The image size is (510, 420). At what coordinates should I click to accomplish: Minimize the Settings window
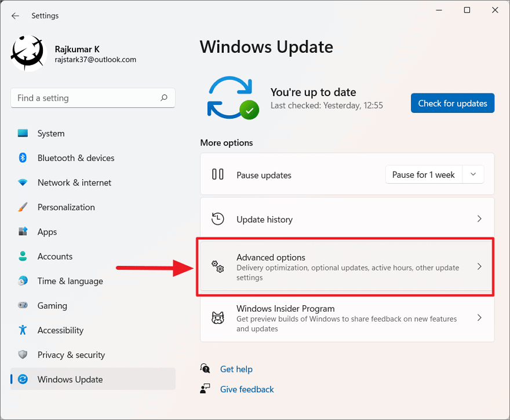click(439, 10)
